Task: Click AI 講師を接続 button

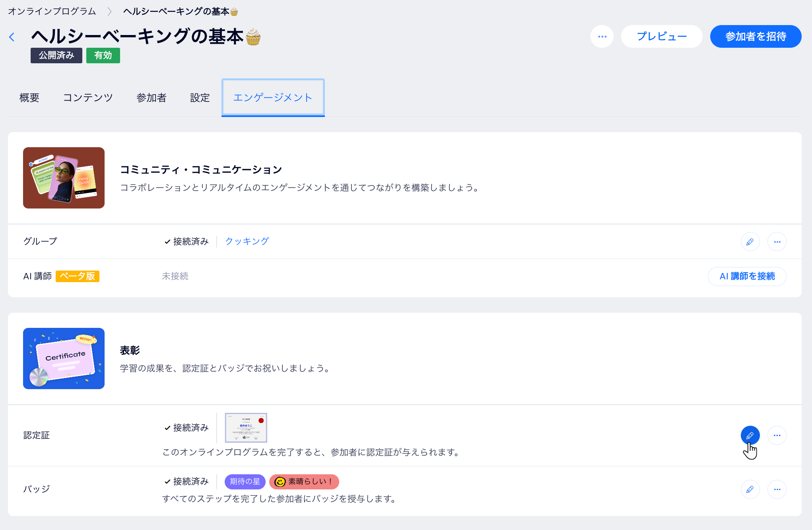Action: [747, 276]
